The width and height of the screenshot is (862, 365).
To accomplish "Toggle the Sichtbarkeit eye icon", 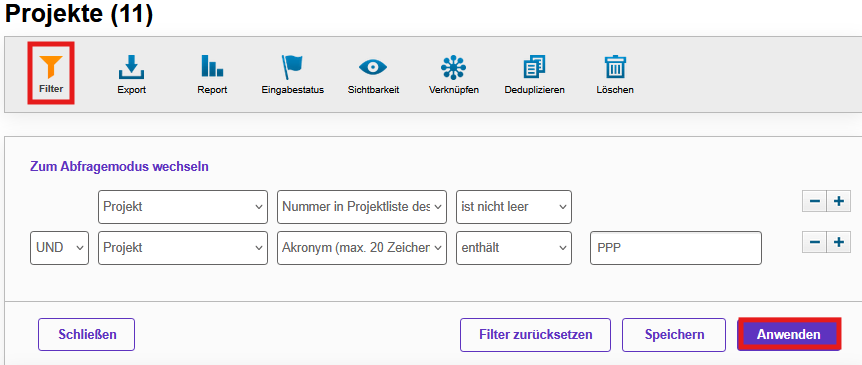I will click(x=373, y=67).
